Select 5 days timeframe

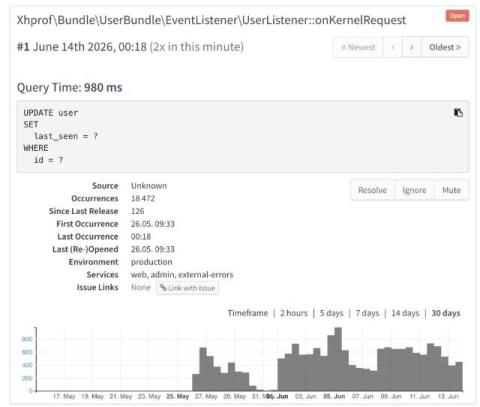click(x=331, y=313)
